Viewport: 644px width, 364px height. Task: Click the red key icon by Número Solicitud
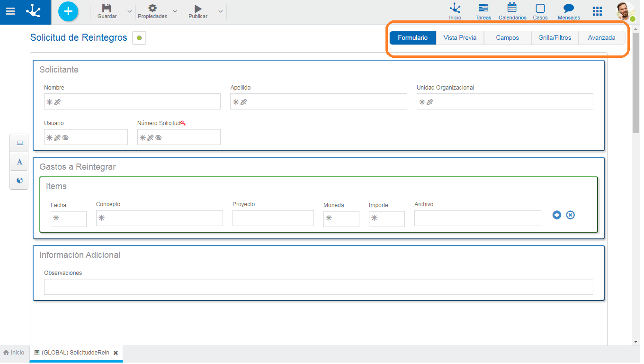point(183,123)
